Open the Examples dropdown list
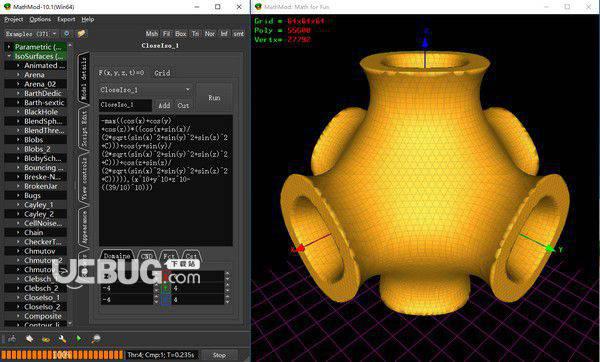Viewport: 600px width, 362px height. click(x=31, y=34)
